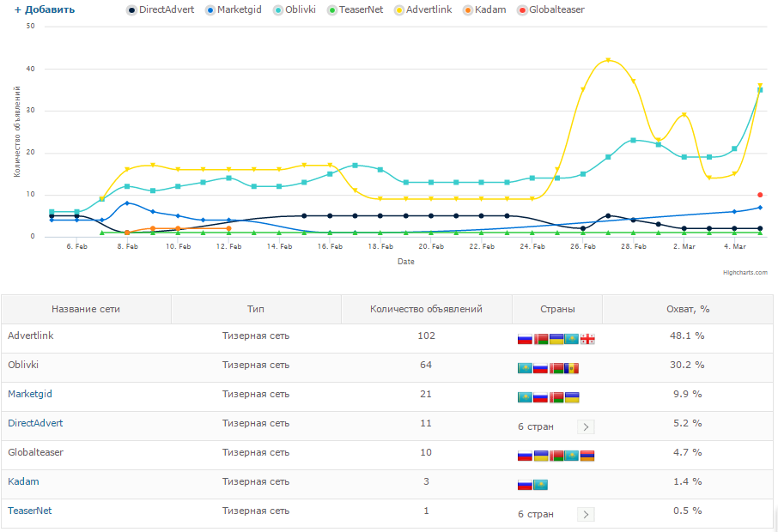Click the Russia flag in Marketgid row

click(540, 397)
